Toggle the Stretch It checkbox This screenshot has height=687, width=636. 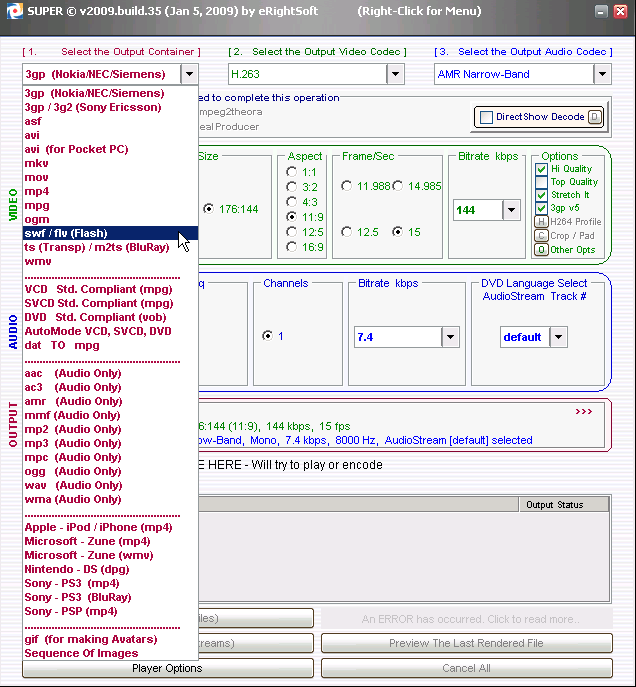[541, 195]
